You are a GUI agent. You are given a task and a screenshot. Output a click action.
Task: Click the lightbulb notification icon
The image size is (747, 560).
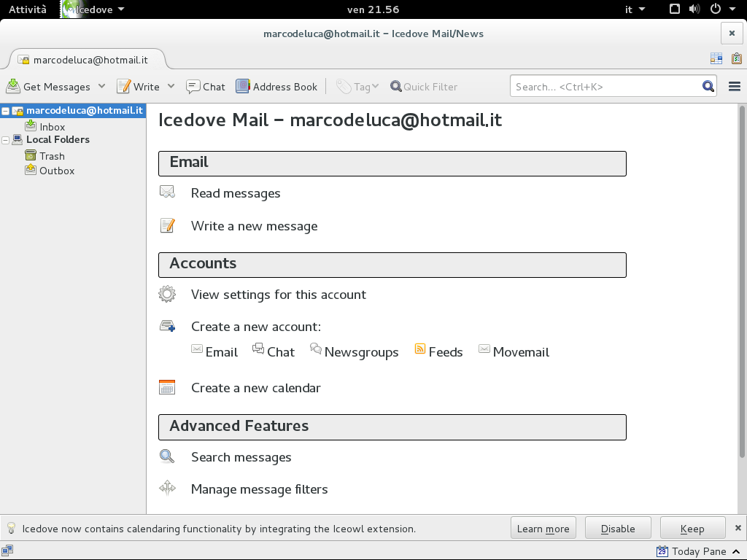pos(11,528)
